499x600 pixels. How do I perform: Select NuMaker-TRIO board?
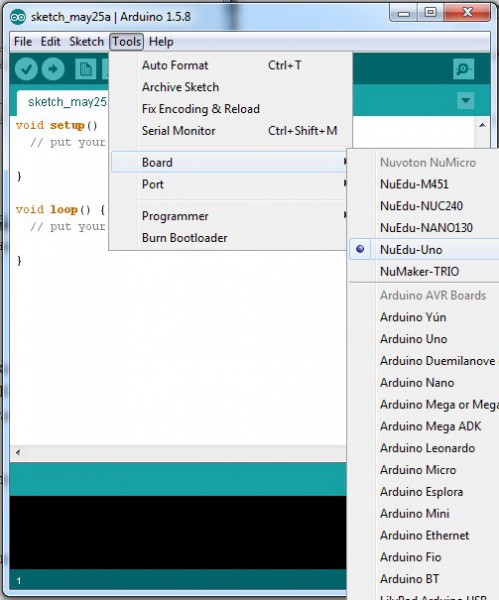tap(424, 271)
